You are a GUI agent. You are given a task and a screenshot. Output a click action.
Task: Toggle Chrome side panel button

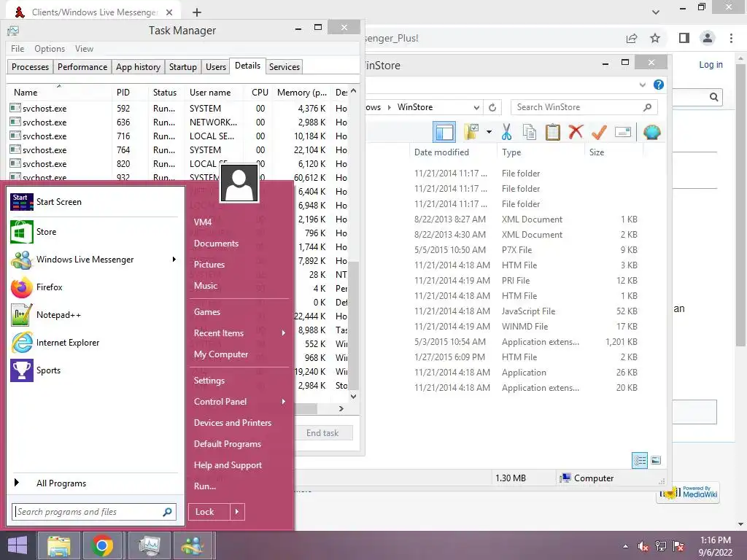click(x=684, y=38)
